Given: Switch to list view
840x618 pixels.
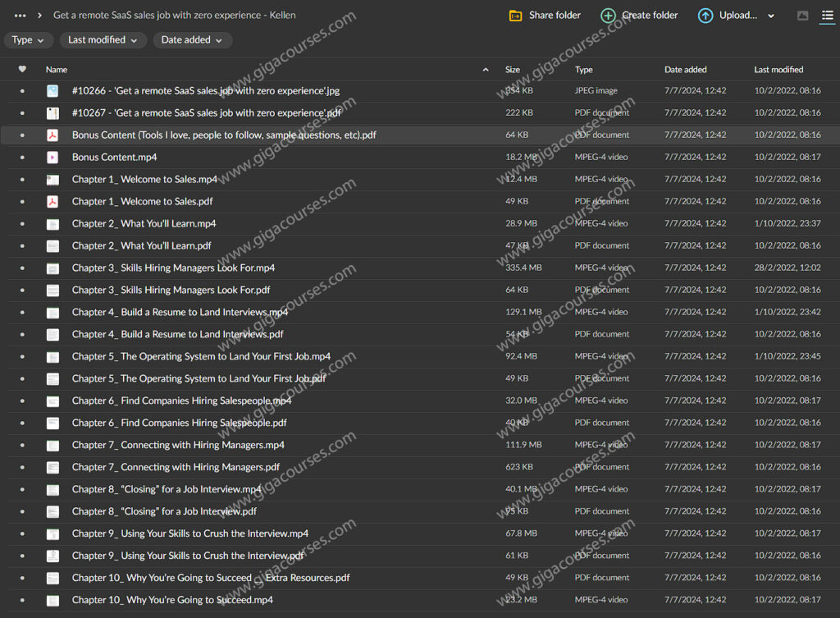Looking at the screenshot, I should [827, 16].
